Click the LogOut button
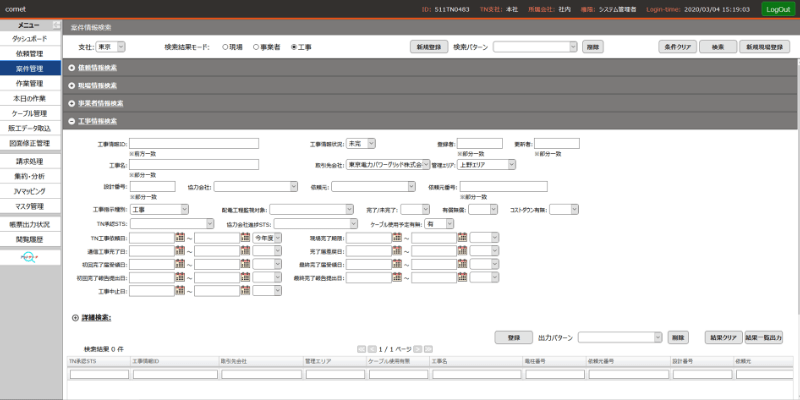 (778, 9)
